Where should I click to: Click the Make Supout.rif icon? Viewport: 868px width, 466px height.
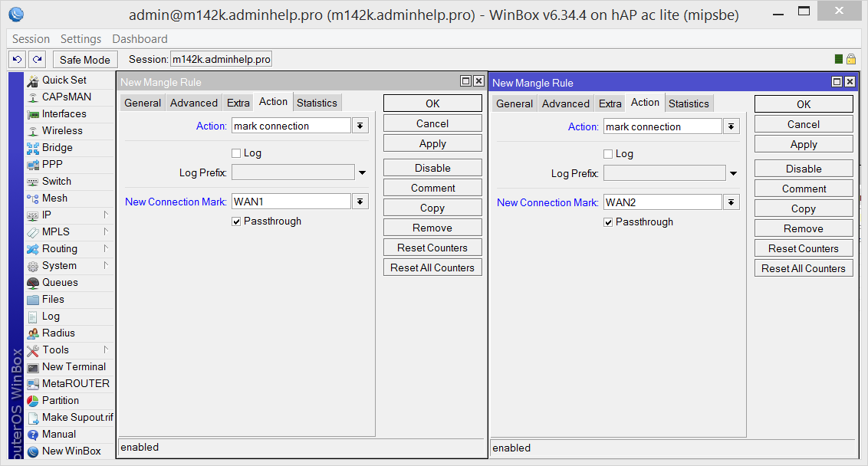(x=33, y=418)
